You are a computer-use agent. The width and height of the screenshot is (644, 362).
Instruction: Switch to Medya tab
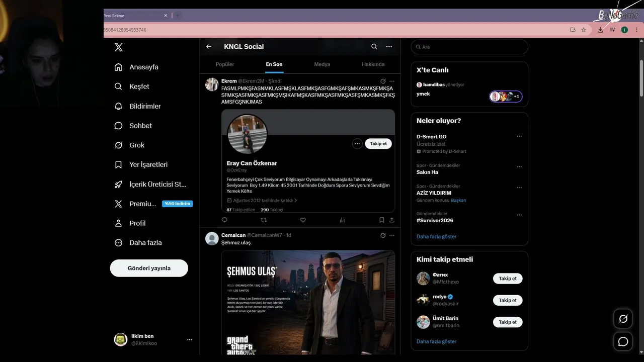(x=322, y=64)
